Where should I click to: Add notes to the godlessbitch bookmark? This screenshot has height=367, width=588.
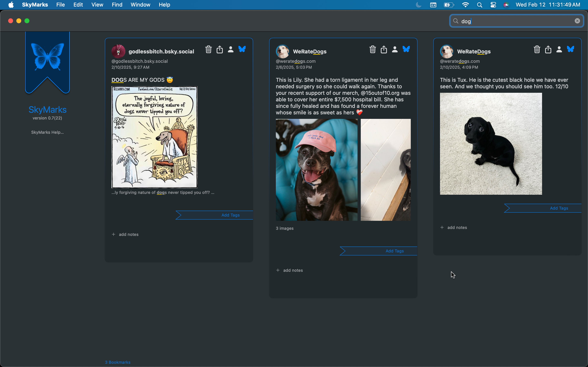click(125, 234)
